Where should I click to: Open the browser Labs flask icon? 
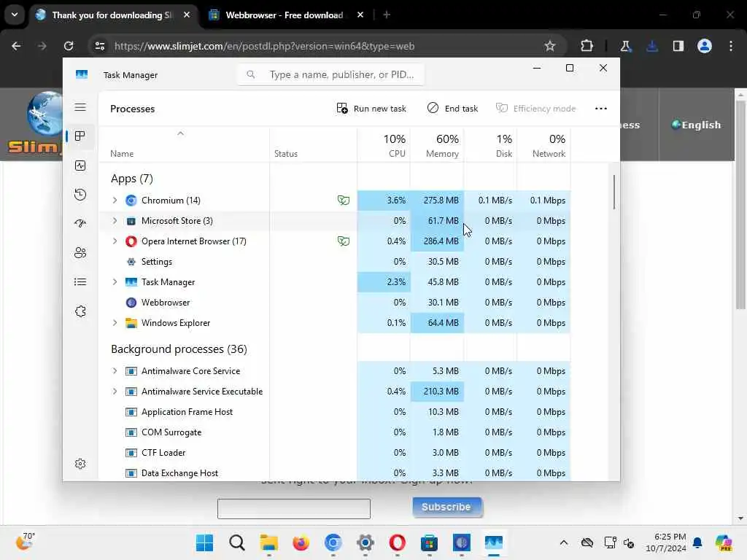625,46
